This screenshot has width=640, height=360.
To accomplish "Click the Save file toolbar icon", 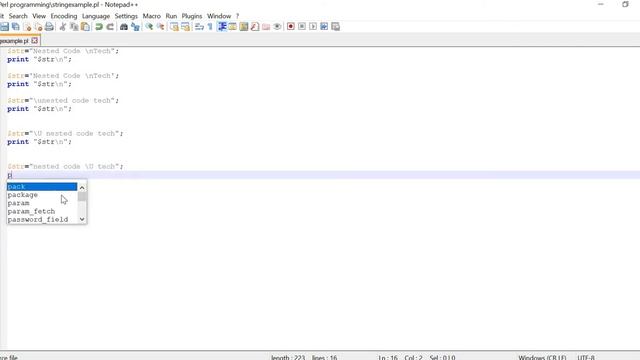I will point(4,27).
